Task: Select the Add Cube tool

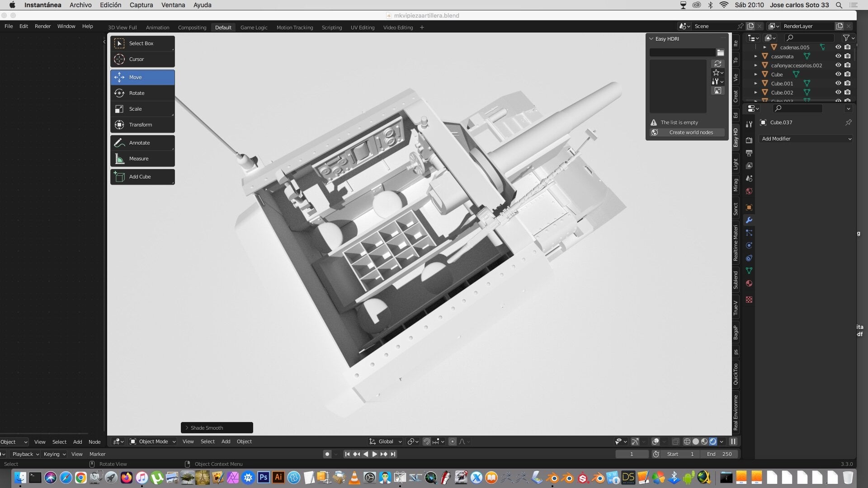Action: [142, 177]
